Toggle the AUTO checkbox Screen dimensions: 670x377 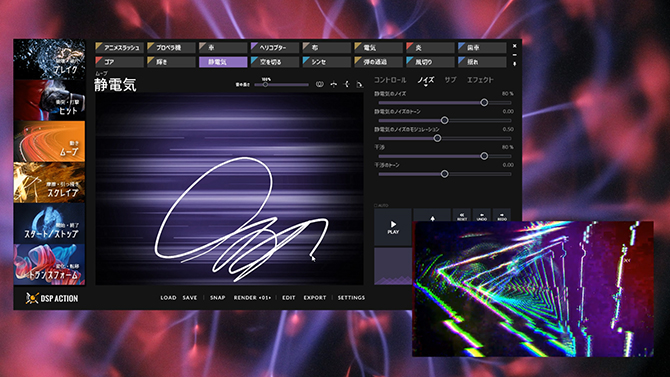click(376, 206)
